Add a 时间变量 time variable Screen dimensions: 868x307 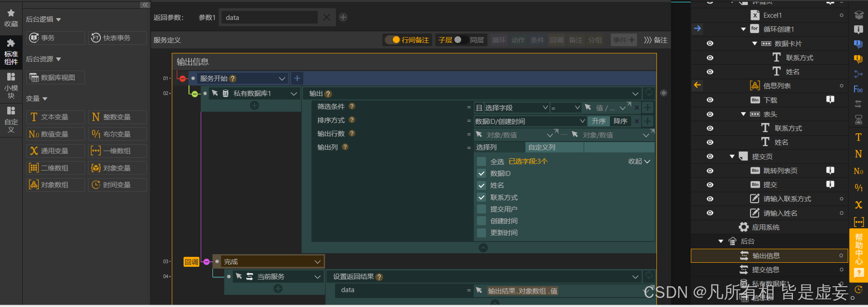click(x=118, y=185)
